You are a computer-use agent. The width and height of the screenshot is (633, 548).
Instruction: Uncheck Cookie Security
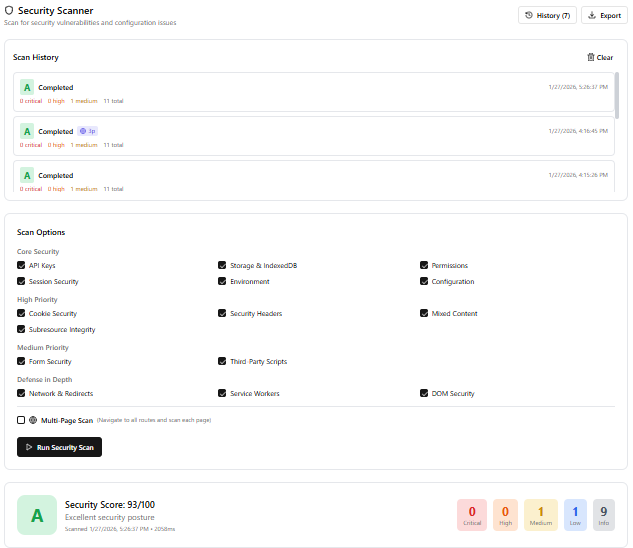pos(21,313)
